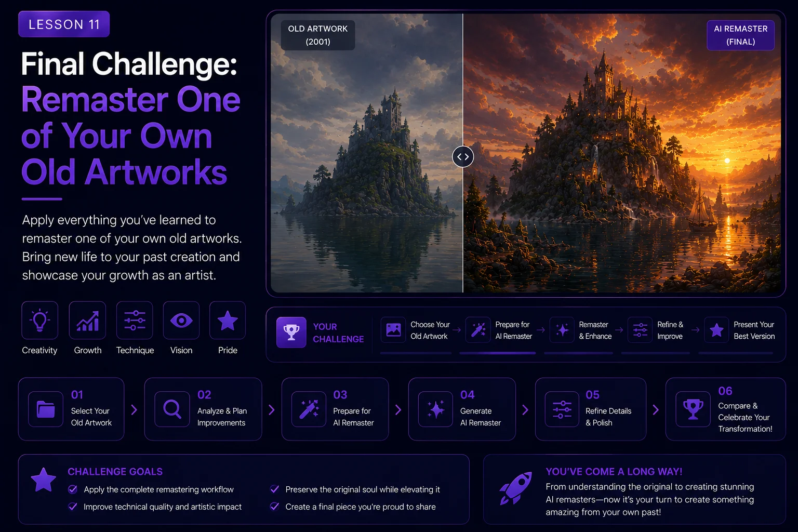Click the sliders icon in step 05
The width and height of the screenshot is (798, 532).
tap(562, 409)
